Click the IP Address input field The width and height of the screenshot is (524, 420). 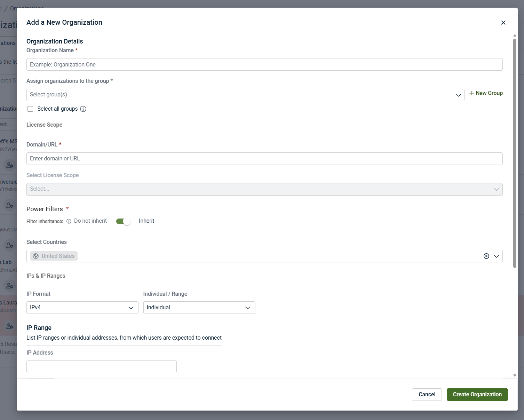[x=102, y=367]
